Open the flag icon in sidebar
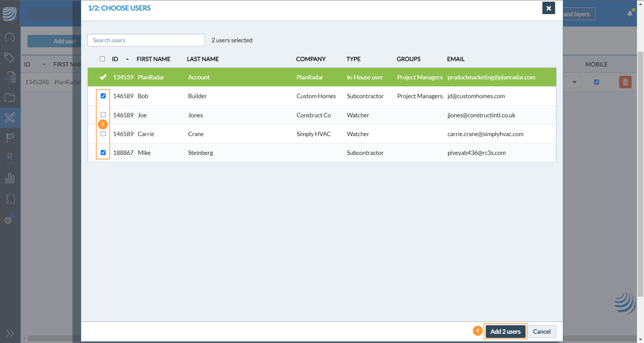 point(10,137)
